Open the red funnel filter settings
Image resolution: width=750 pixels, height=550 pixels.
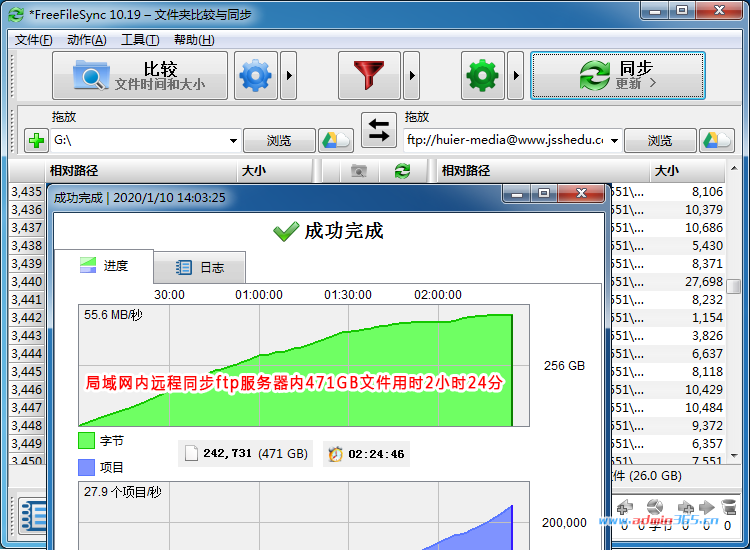[369, 76]
